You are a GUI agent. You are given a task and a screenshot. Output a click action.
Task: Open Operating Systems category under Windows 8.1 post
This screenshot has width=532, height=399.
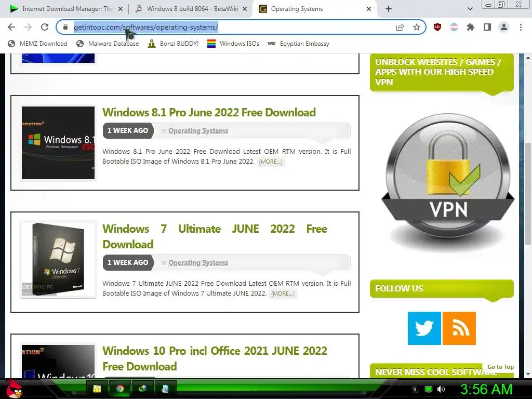tap(198, 130)
